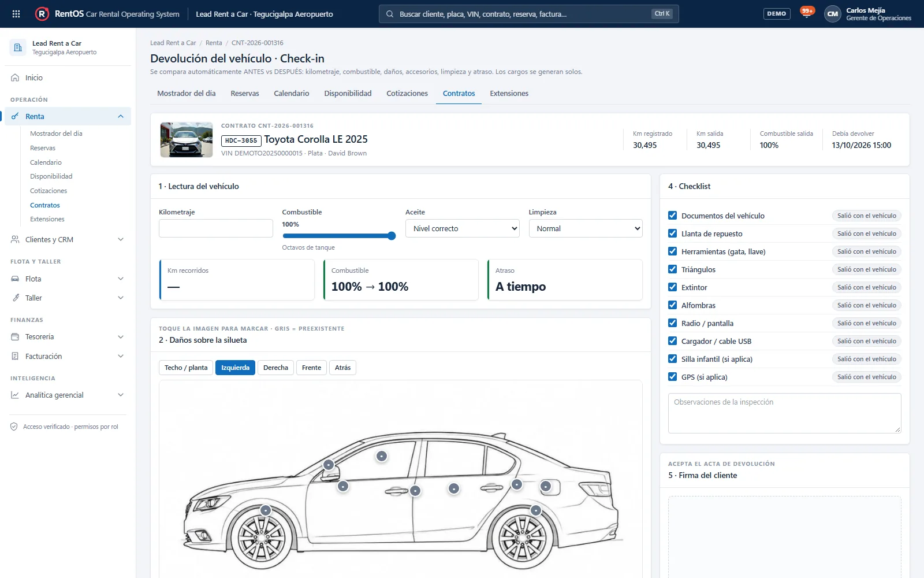Open the Aceite dropdown
This screenshot has width=924, height=578.
point(462,228)
